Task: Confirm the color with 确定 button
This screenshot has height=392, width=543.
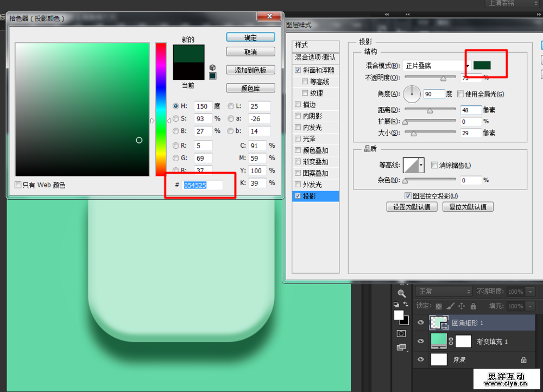Action: click(250, 37)
